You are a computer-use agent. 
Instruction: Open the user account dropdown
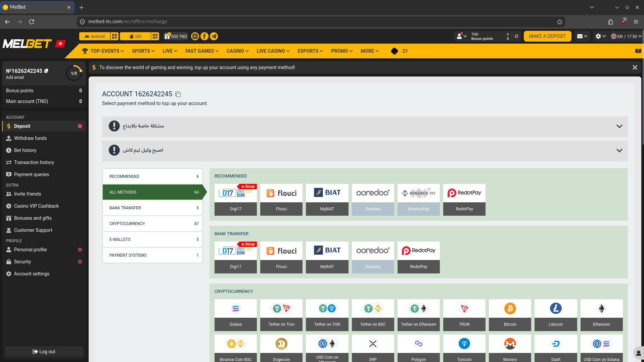462,36
